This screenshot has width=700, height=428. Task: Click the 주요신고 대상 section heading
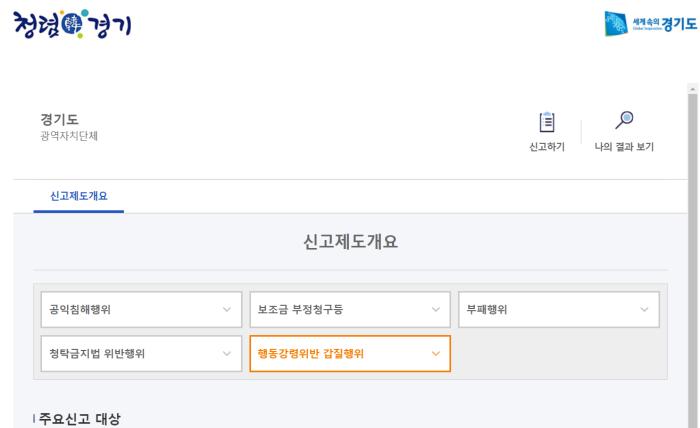point(79,419)
